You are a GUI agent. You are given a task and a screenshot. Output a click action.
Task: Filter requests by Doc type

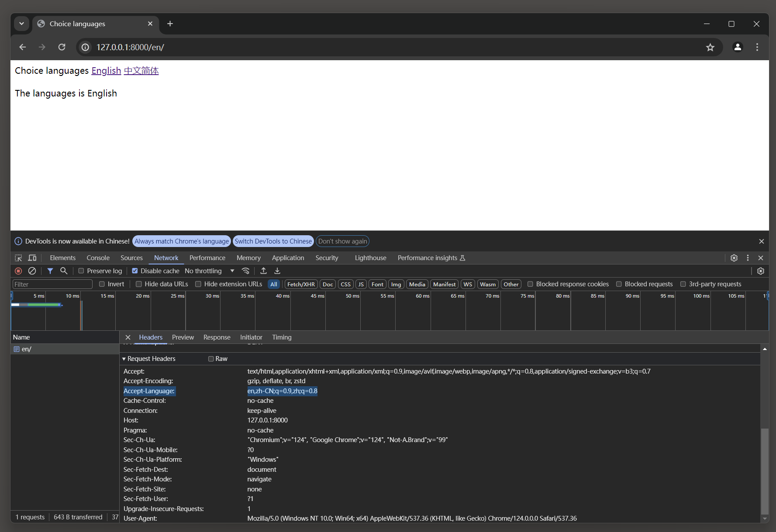[328, 284]
